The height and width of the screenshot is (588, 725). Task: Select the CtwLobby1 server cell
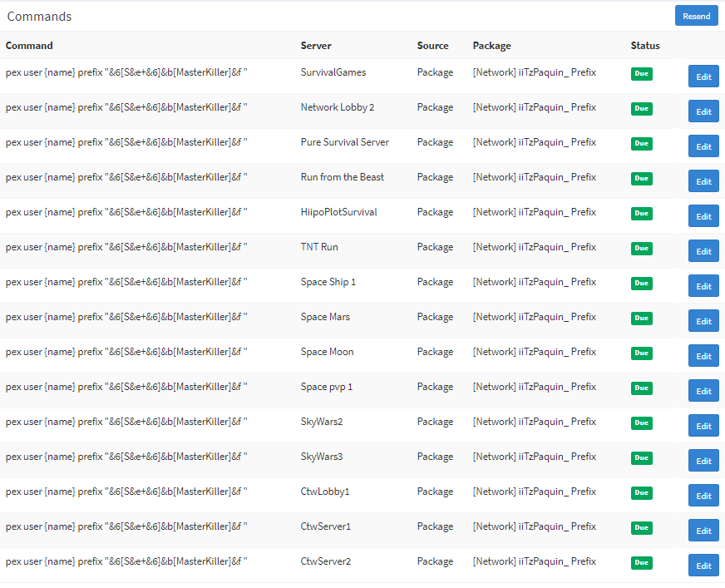click(x=325, y=492)
